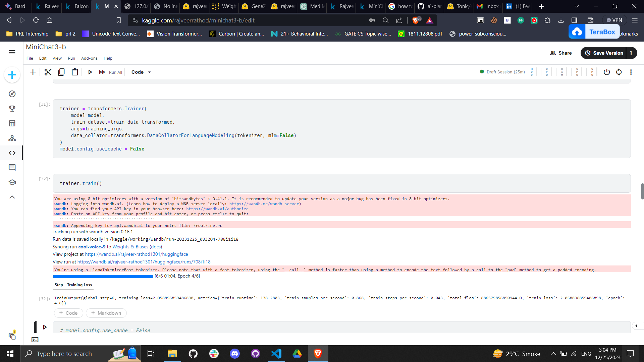This screenshot has width=644, height=362.
Task: Cut the selected cell with scissors
Action: click(x=48, y=72)
